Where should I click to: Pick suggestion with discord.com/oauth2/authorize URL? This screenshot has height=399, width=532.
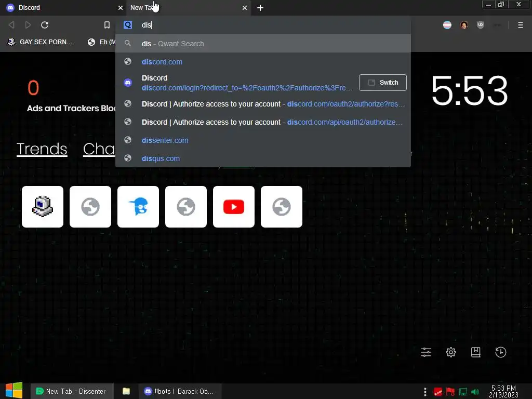pos(263,104)
